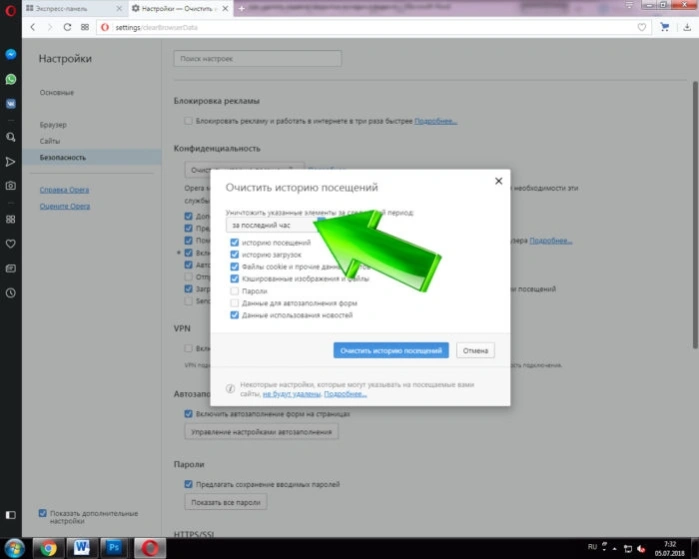Open Сайты settings section
This screenshot has height=559, width=699.
(x=49, y=141)
